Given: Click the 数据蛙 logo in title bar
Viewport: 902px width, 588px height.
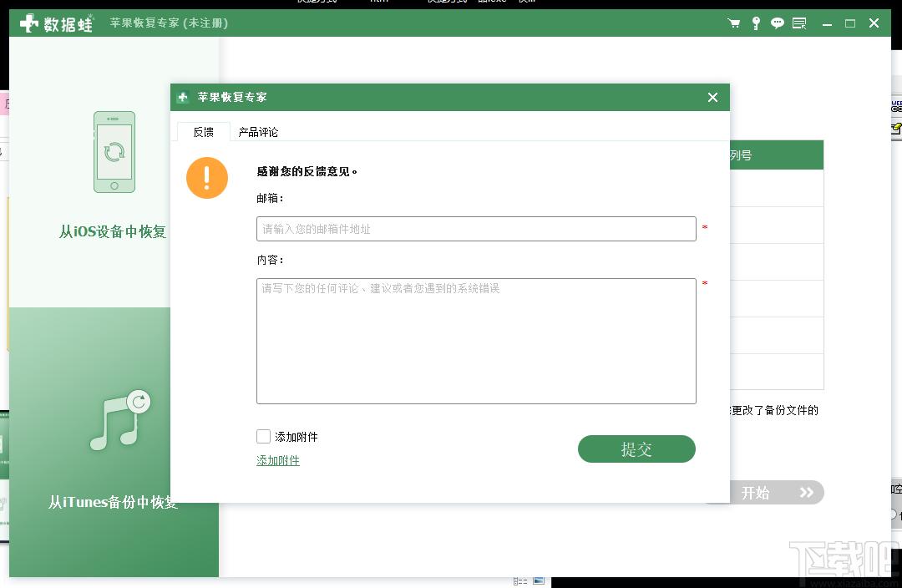Looking at the screenshot, I should tap(57, 23).
